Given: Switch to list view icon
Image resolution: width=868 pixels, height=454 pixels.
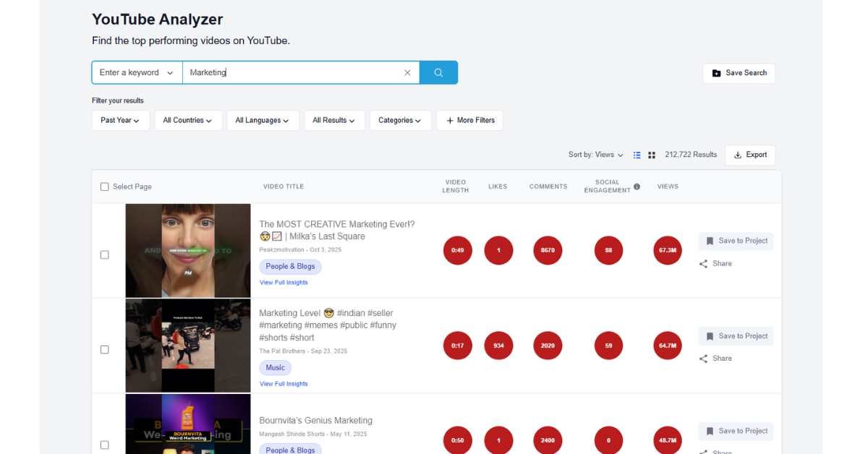Looking at the screenshot, I should tap(637, 155).
